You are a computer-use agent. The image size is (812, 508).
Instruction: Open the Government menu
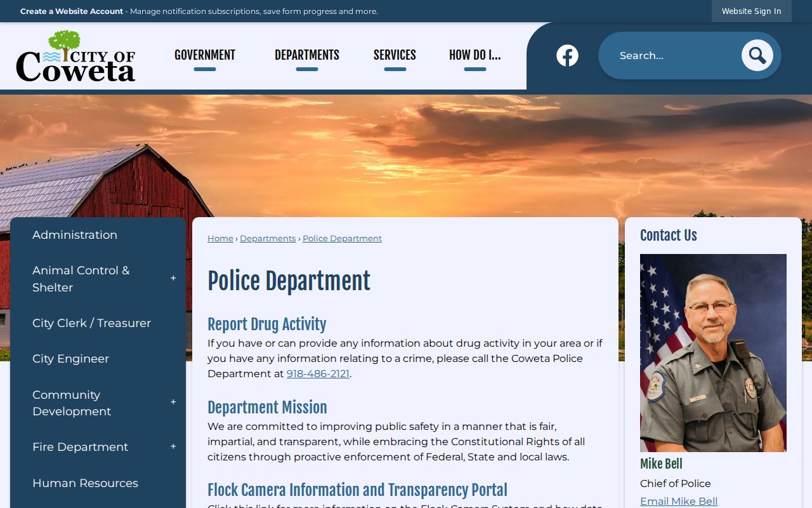pyautogui.click(x=205, y=55)
